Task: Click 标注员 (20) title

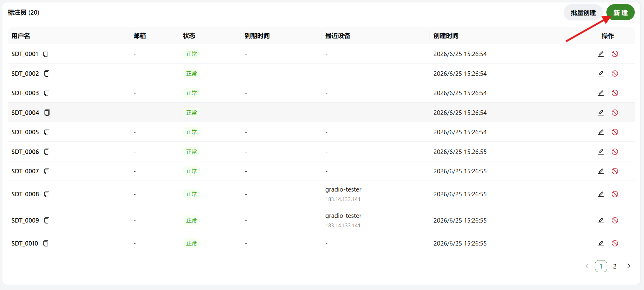Action: pyautogui.click(x=23, y=13)
